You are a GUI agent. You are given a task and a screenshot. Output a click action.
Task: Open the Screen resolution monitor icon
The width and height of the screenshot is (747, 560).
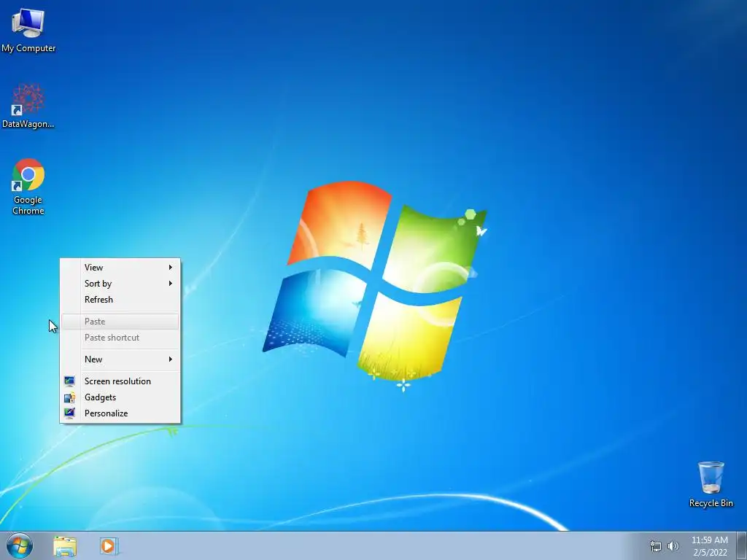tap(69, 381)
